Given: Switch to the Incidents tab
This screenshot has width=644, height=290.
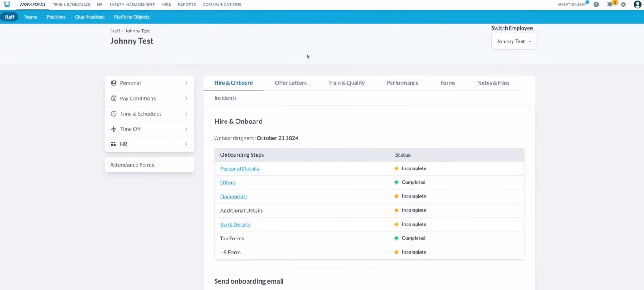Looking at the screenshot, I should coord(226,98).
